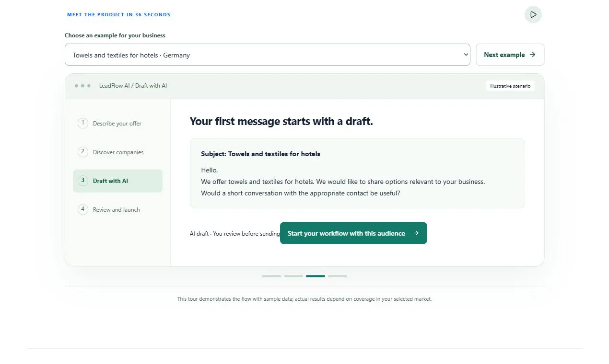Viewport: 609px width, 364px height.
Task: Open step 3 Draft with AI
Action: 117,181
